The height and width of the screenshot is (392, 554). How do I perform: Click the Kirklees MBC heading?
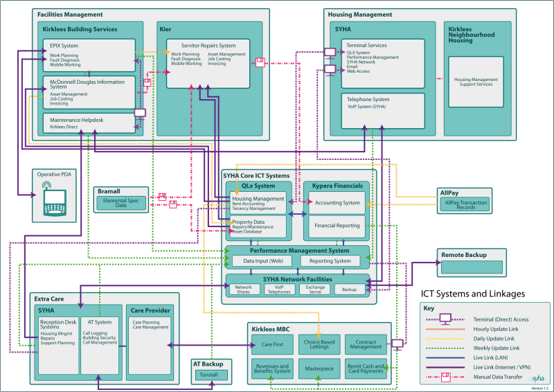270,330
